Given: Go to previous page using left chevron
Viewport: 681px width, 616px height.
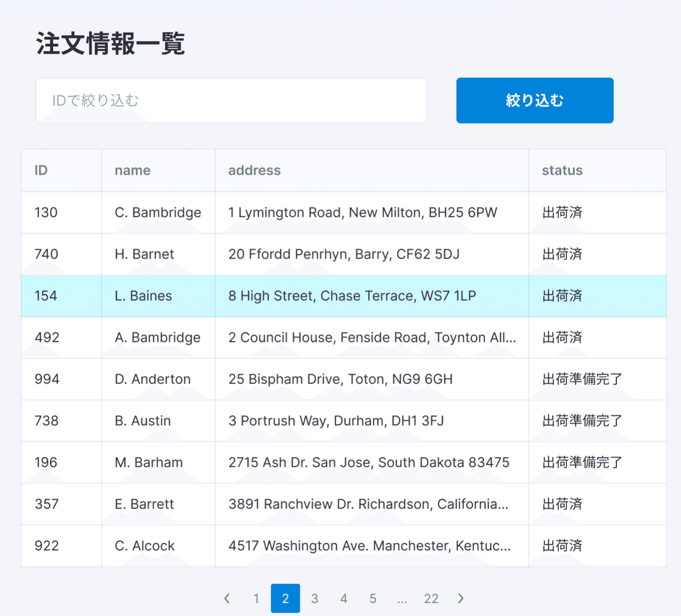Looking at the screenshot, I should (227, 598).
